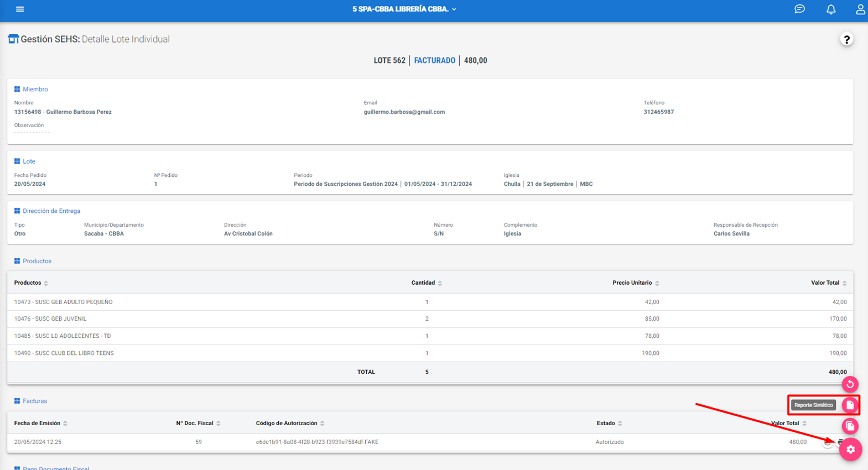Image resolution: width=868 pixels, height=470 pixels.
Task: Click the FACTURADO status label
Action: tap(435, 60)
